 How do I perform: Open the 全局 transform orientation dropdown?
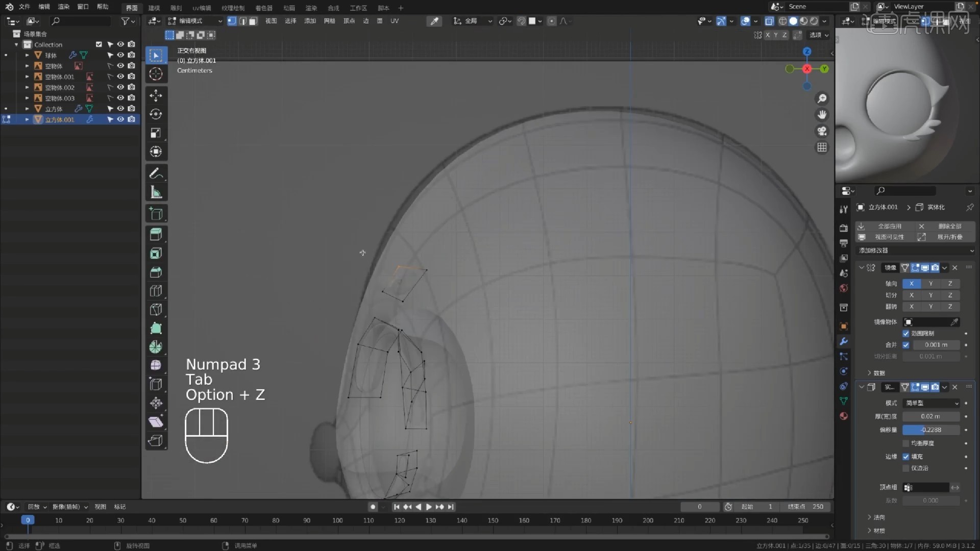click(x=473, y=21)
